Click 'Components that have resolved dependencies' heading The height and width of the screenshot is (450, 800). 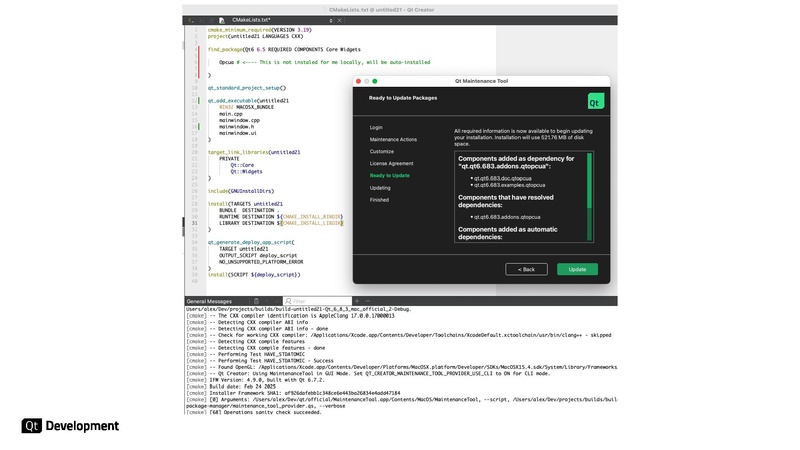pos(506,201)
